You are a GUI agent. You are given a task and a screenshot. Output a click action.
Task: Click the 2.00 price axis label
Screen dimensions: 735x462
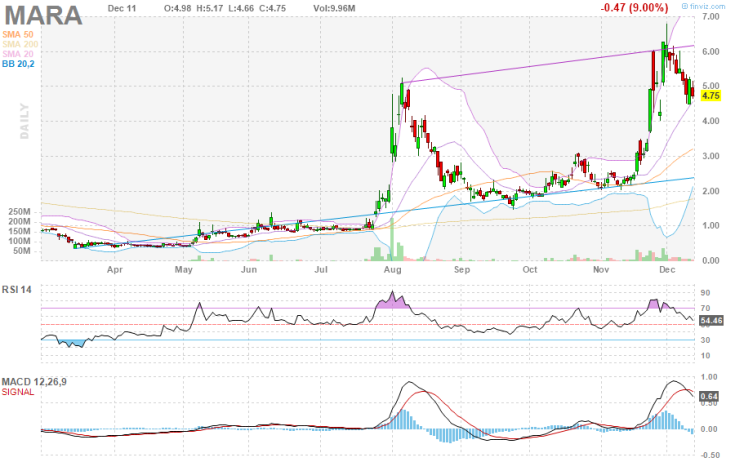coord(711,191)
